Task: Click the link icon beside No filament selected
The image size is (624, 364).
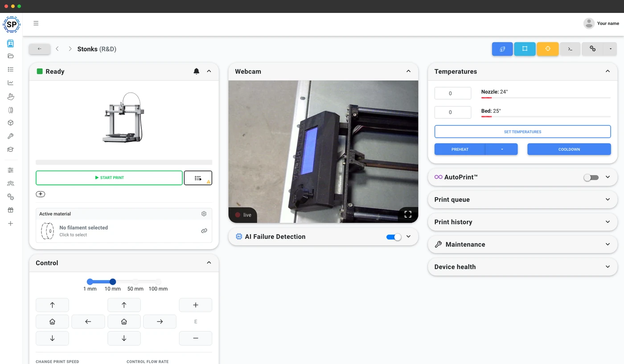Action: 204,231
